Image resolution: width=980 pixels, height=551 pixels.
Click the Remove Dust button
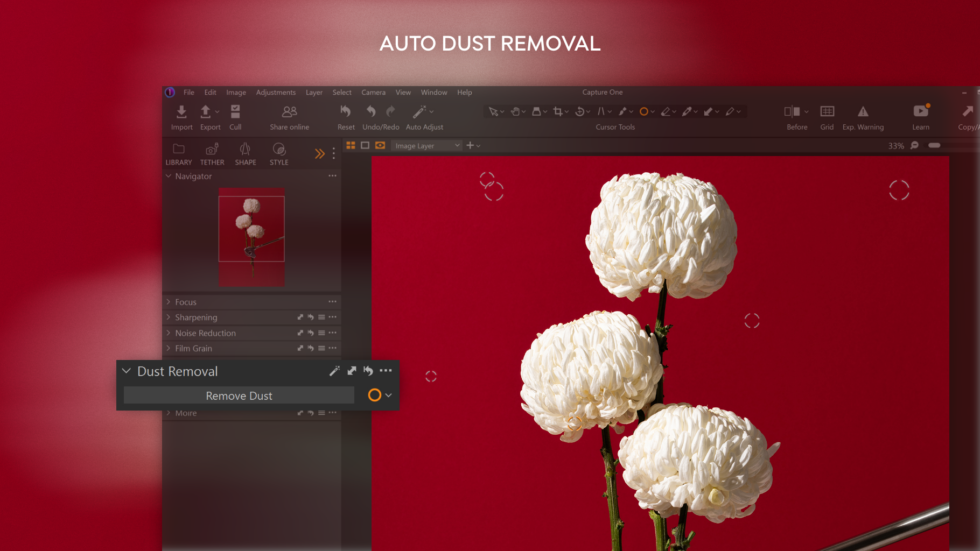[239, 395]
